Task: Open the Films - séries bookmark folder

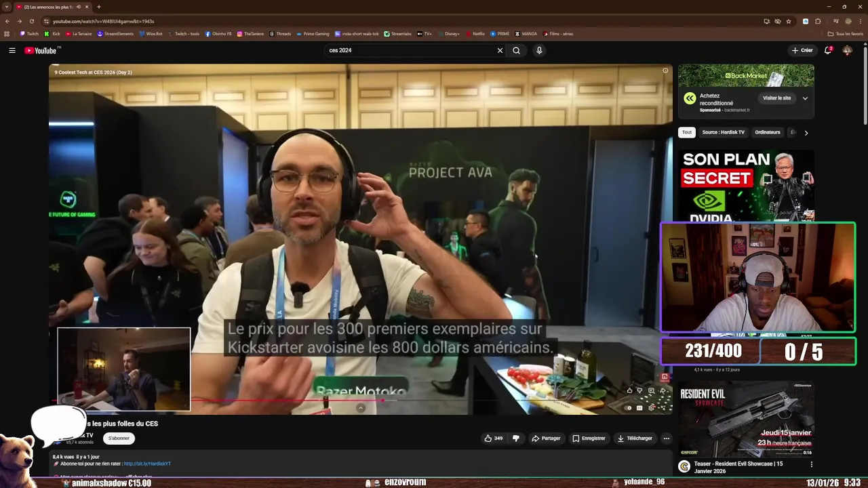Action: [558, 33]
